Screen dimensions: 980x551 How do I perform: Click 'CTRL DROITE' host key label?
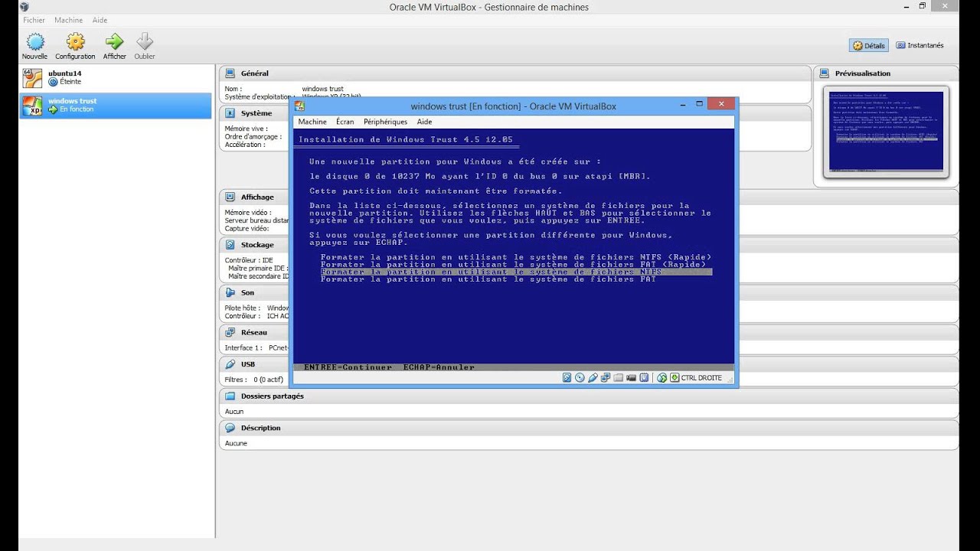(701, 378)
